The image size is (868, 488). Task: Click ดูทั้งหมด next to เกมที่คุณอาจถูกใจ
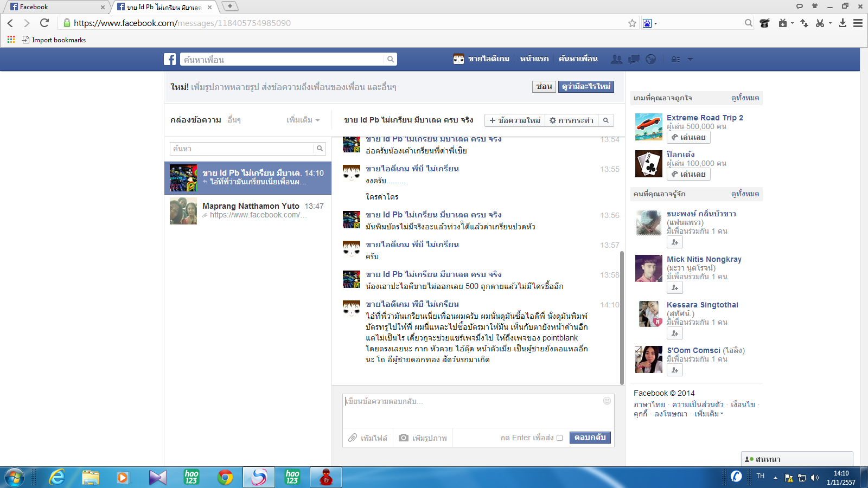tap(745, 98)
